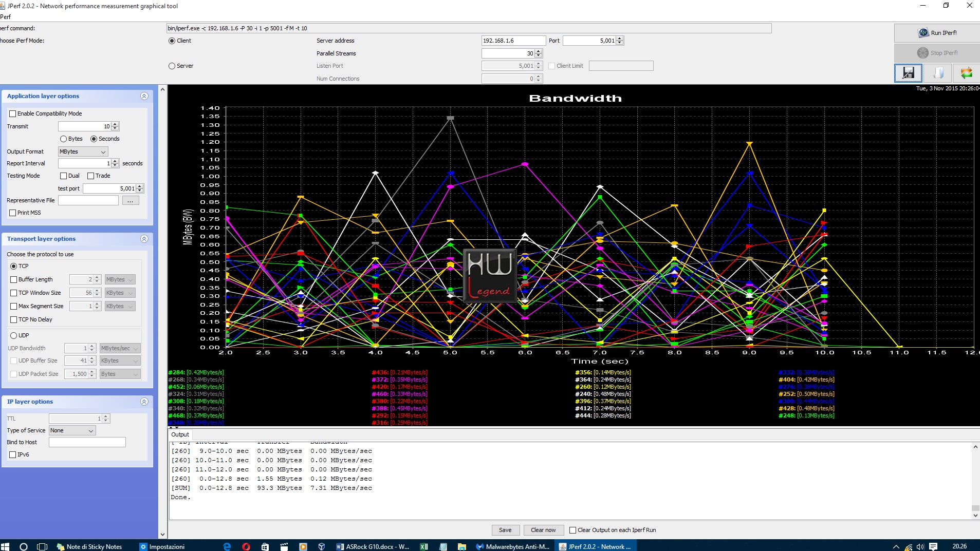The height and width of the screenshot is (551, 980).
Task: Collapse the Transport layer options panel
Action: [144, 239]
